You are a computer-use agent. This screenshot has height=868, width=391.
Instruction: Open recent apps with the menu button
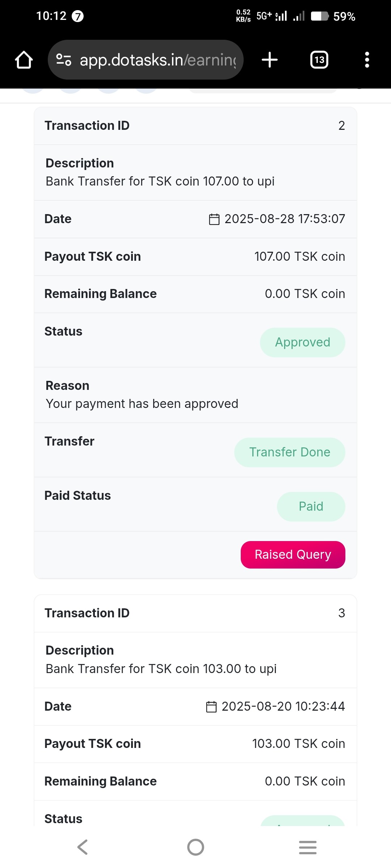pos(308,847)
